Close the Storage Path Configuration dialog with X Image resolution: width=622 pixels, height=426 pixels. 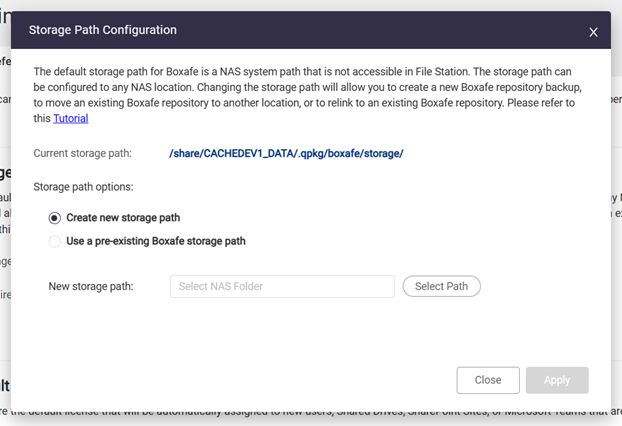point(593,32)
